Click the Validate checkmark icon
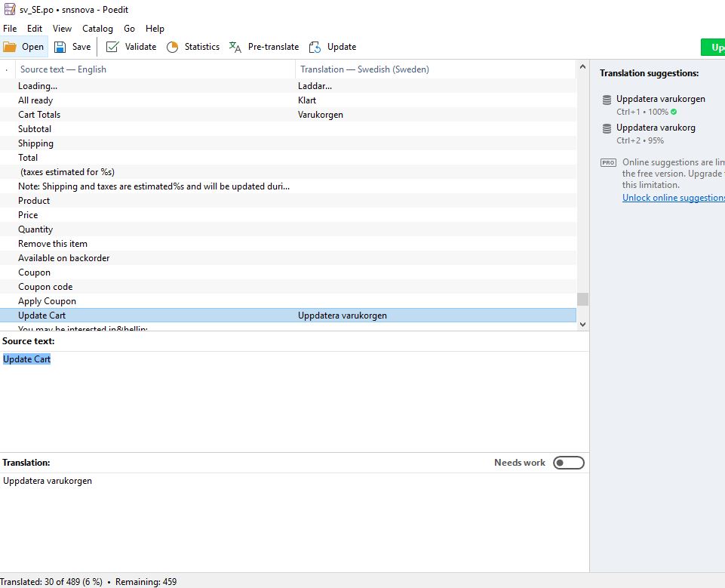This screenshot has height=588, width=725. [112, 47]
